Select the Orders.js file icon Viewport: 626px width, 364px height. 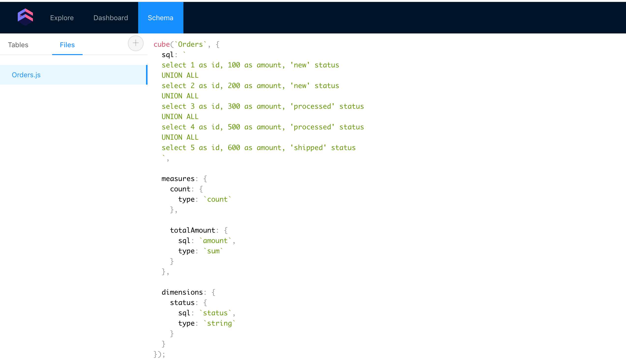tap(26, 75)
